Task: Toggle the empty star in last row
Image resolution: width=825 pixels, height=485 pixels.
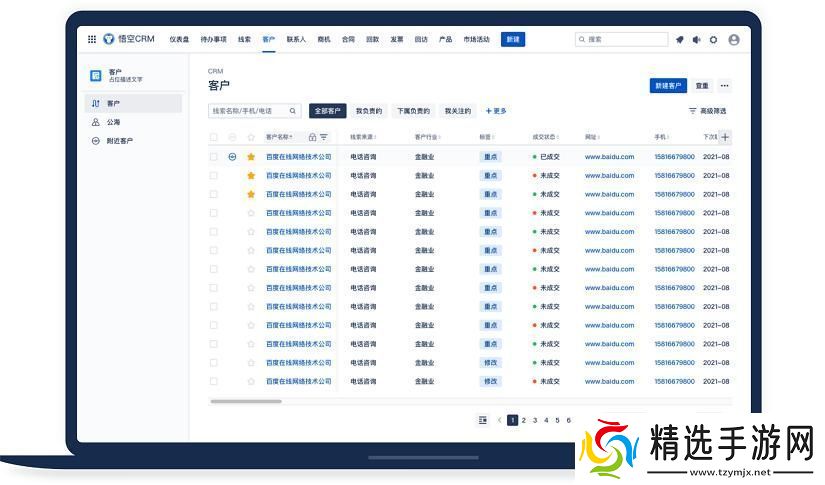Action: pyautogui.click(x=251, y=381)
